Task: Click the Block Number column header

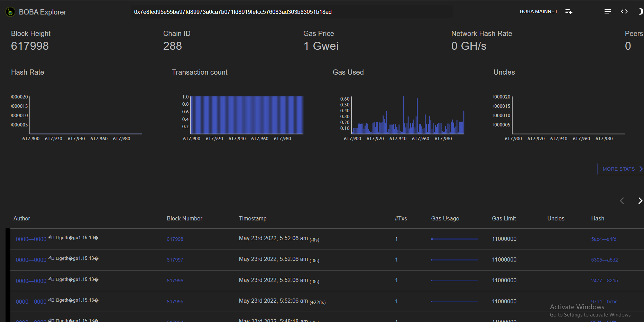Action: click(x=185, y=218)
